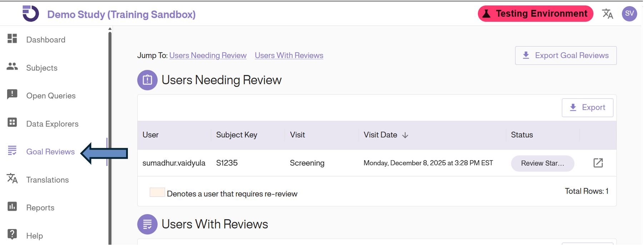
Task: Click Export button in Users Needing Review
Action: (588, 108)
